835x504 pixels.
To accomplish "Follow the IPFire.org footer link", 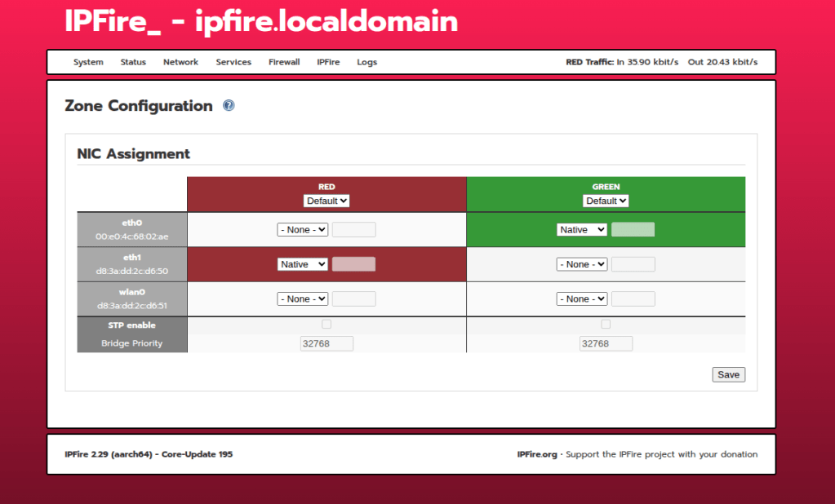I will (x=536, y=454).
